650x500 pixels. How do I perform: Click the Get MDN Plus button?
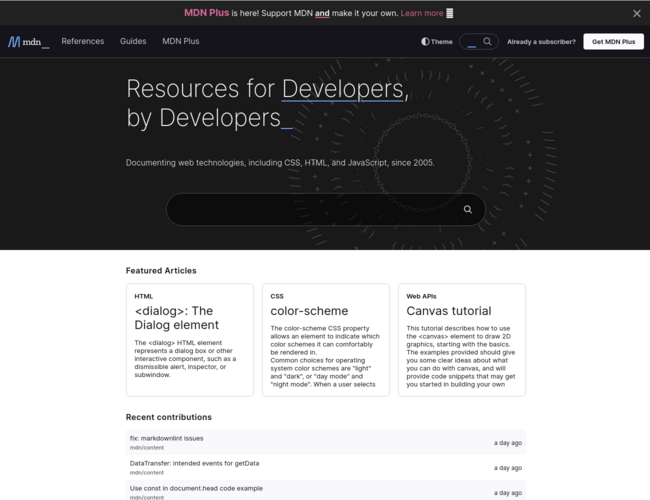(614, 41)
